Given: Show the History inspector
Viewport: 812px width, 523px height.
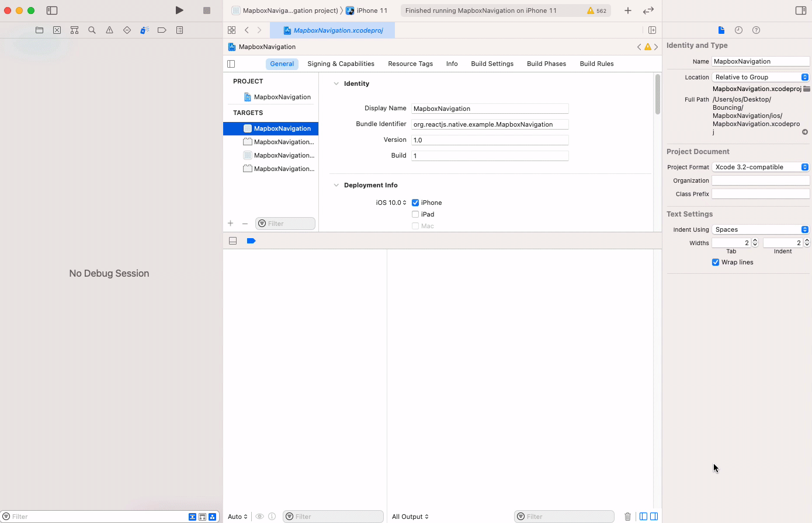Looking at the screenshot, I should tap(738, 30).
